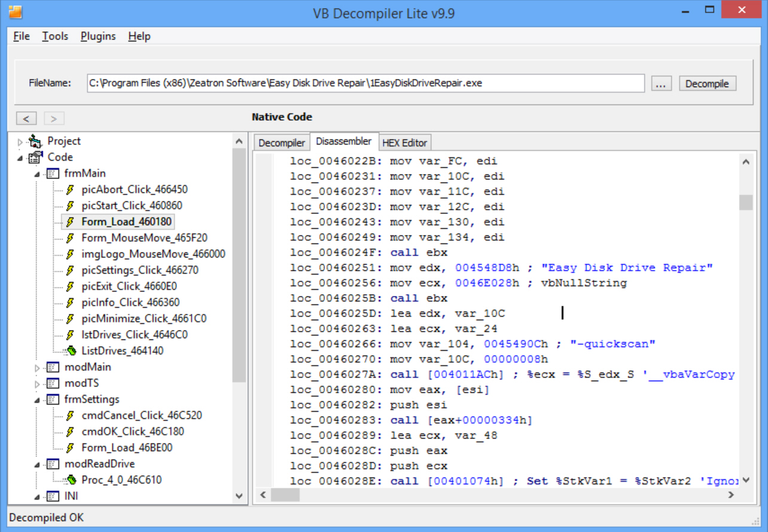Click the green procedure icon beside ListDrives_464140

tap(70, 351)
